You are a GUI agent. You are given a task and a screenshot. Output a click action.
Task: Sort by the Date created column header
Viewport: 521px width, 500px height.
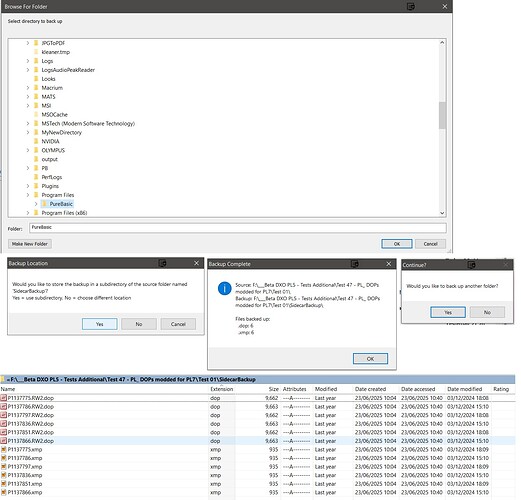[x=370, y=389]
